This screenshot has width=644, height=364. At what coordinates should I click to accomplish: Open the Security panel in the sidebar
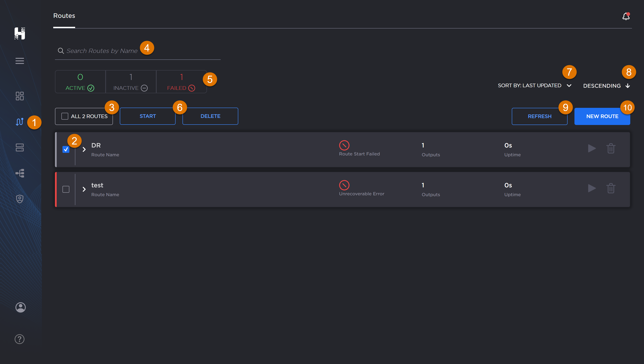(20, 198)
